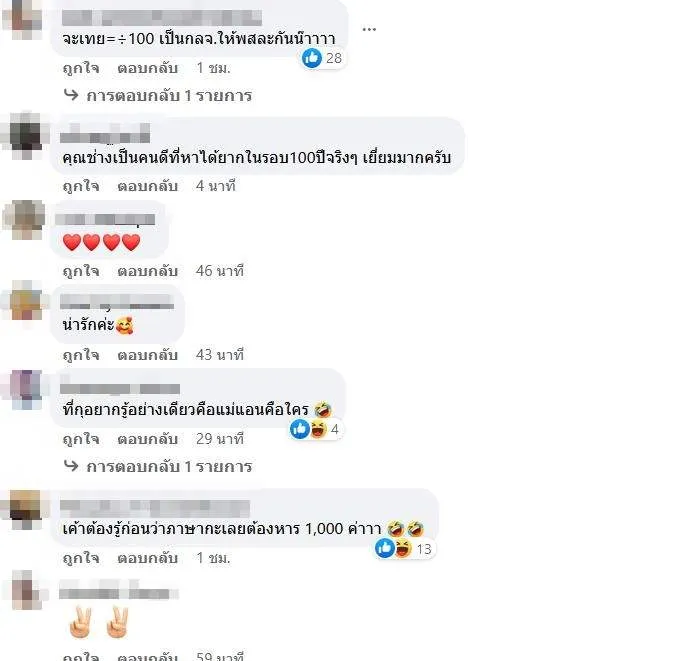Open the 46 นาที timestamp link

220,271
